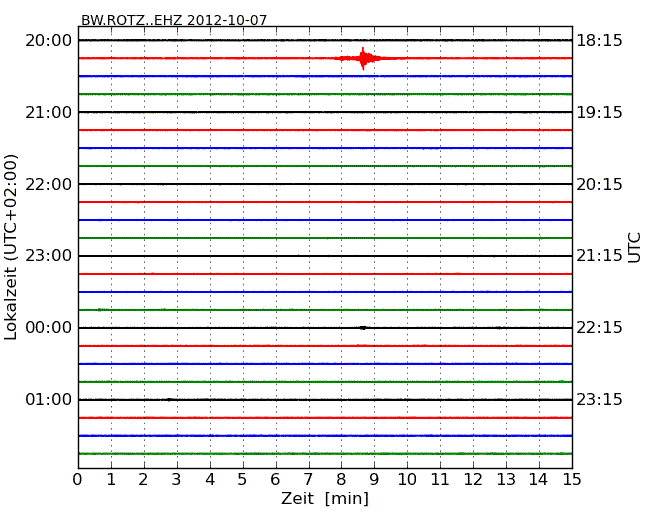Click the 22:15 UTC label
This screenshot has width=650, height=520.
pyautogui.click(x=599, y=328)
